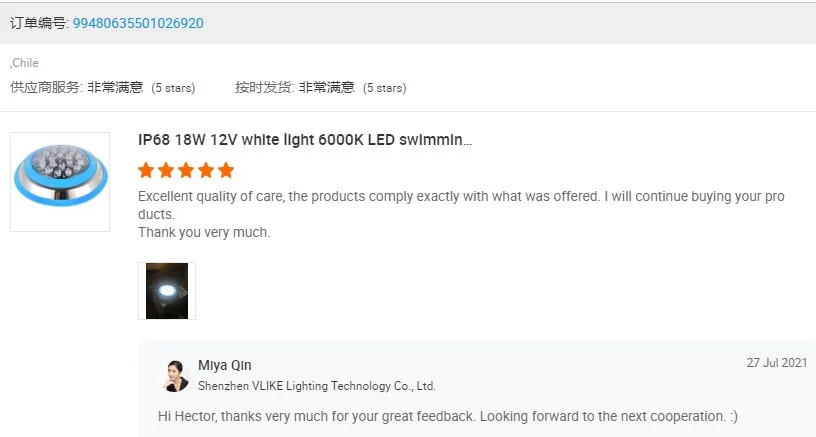Click the fourth orange rating star
Image resolution: width=816 pixels, height=437 pixels.
tap(206, 170)
